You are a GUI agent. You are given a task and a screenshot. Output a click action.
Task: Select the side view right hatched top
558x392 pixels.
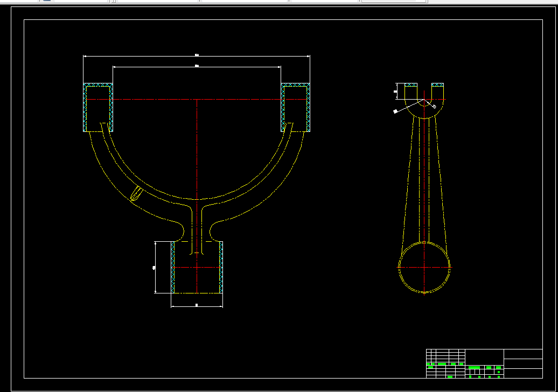pos(438,85)
